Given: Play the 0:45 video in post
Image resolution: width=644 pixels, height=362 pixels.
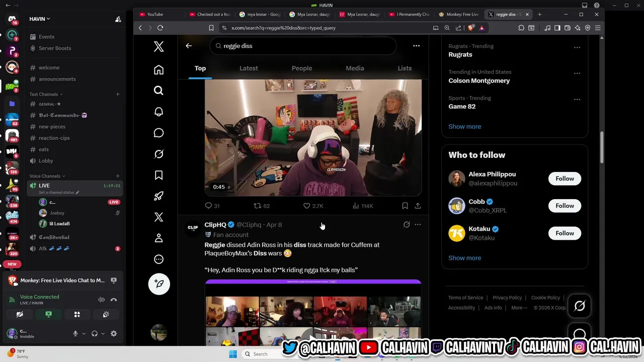Looking at the screenshot, I should click(x=313, y=137).
